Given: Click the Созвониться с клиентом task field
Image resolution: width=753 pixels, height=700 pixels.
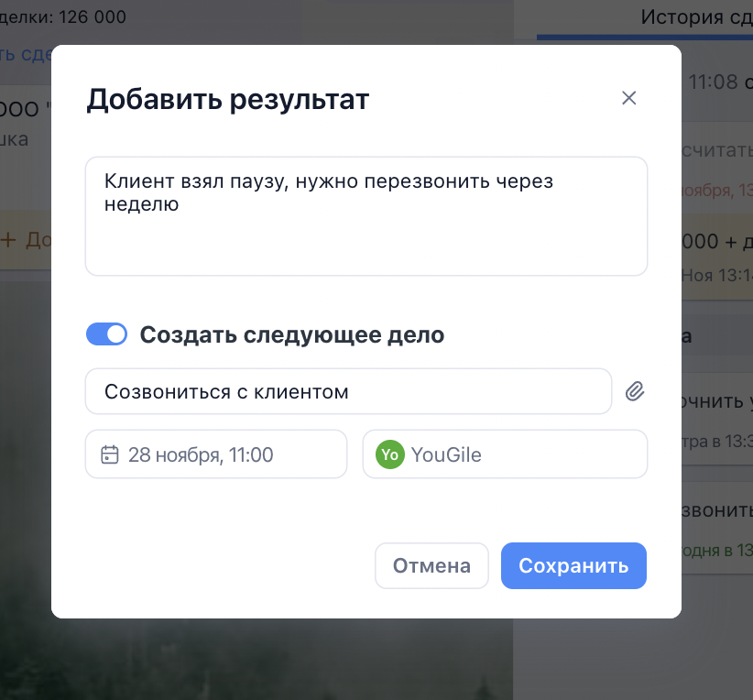Looking at the screenshot, I should click(348, 392).
